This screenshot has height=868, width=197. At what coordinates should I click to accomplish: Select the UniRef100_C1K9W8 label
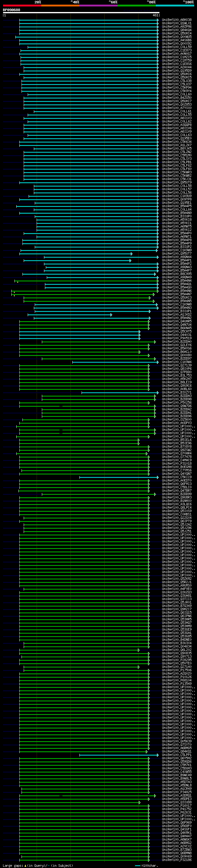point(177,305)
